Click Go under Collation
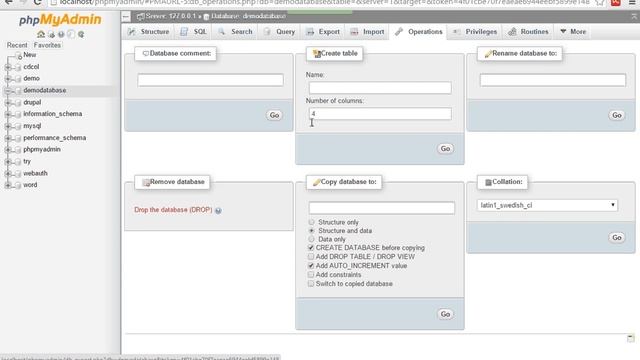Viewport: 640px width, 360px height. 617,238
